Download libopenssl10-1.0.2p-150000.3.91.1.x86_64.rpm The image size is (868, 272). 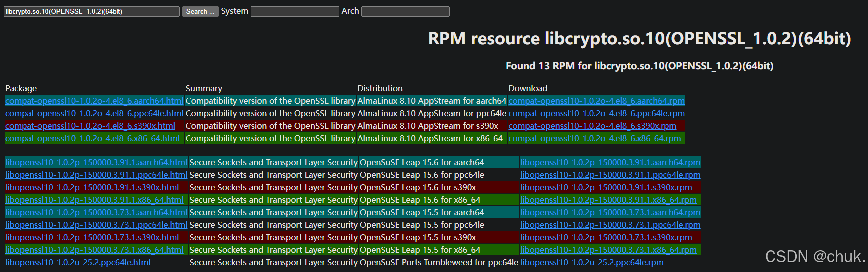pyautogui.click(x=608, y=200)
